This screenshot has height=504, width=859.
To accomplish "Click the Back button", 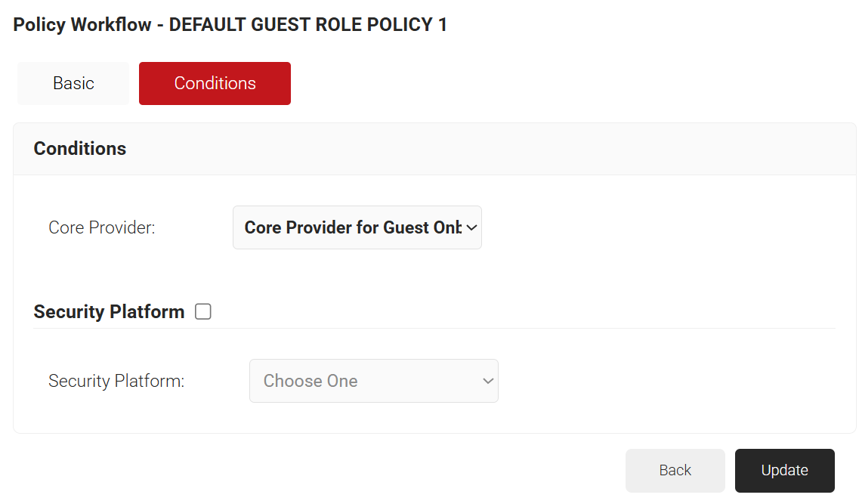I will 675,470.
